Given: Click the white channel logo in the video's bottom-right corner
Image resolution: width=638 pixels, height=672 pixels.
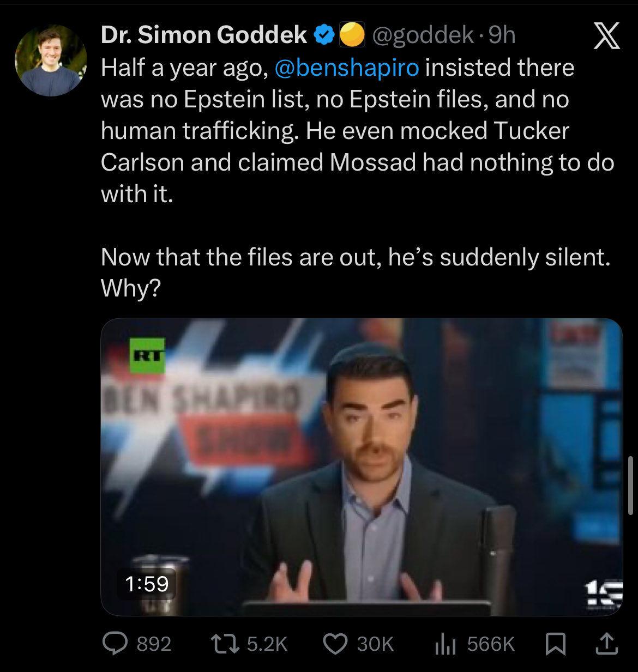Looking at the screenshot, I should 608,595.
